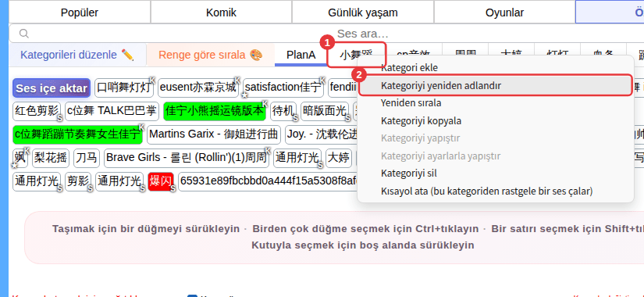This screenshot has height=297, width=644.
Task: Click the 待机 sound button
Action: (283, 111)
